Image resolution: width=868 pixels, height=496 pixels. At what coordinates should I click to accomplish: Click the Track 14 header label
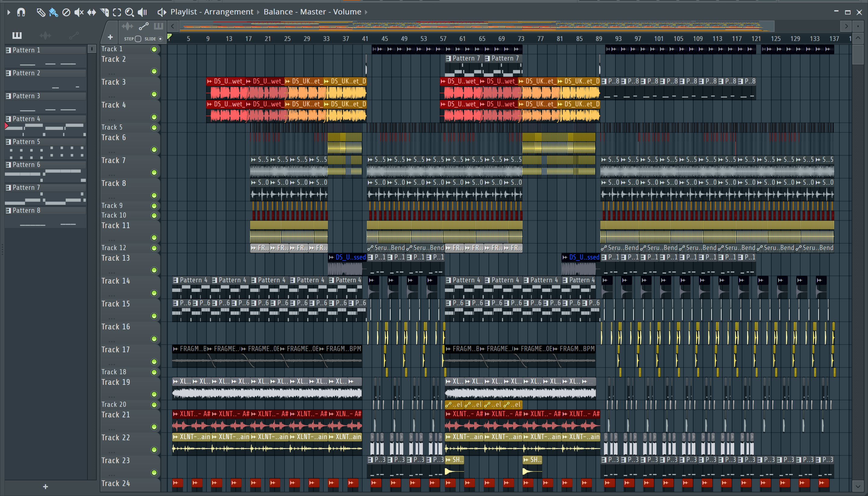pos(115,281)
